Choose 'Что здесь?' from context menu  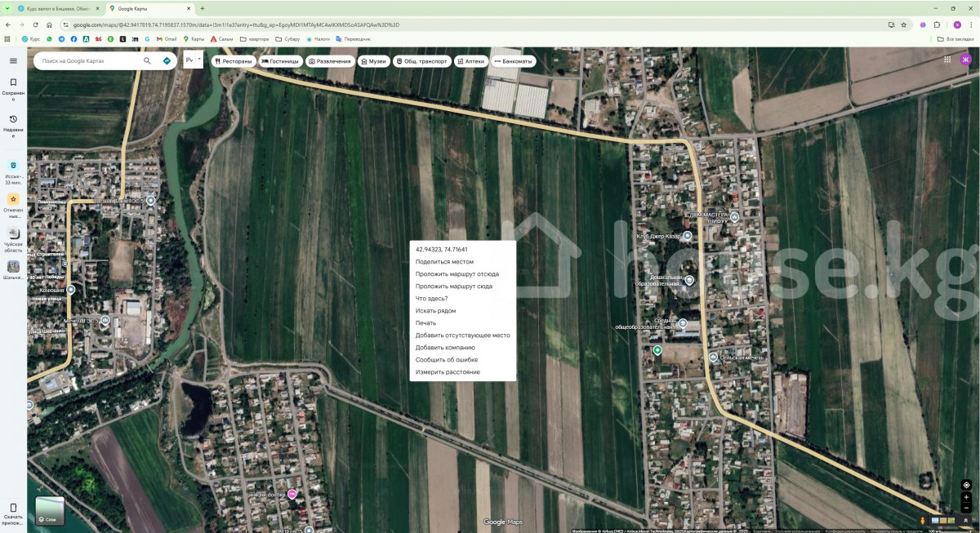[x=431, y=299]
